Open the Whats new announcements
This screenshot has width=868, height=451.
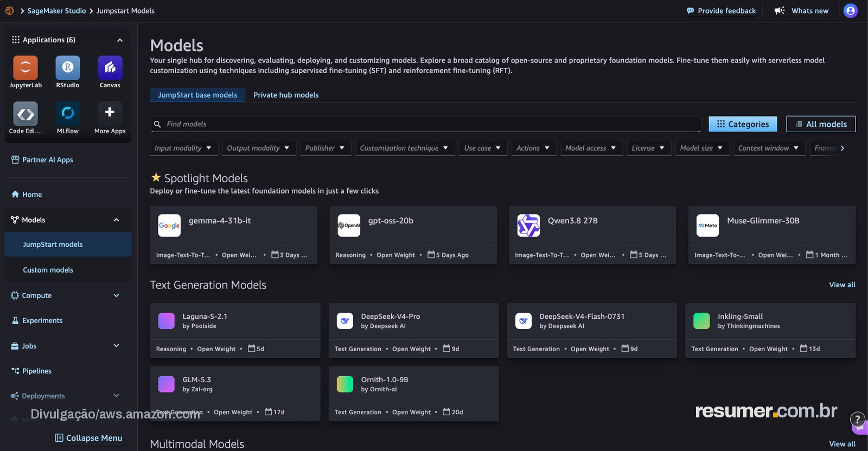[x=801, y=11]
